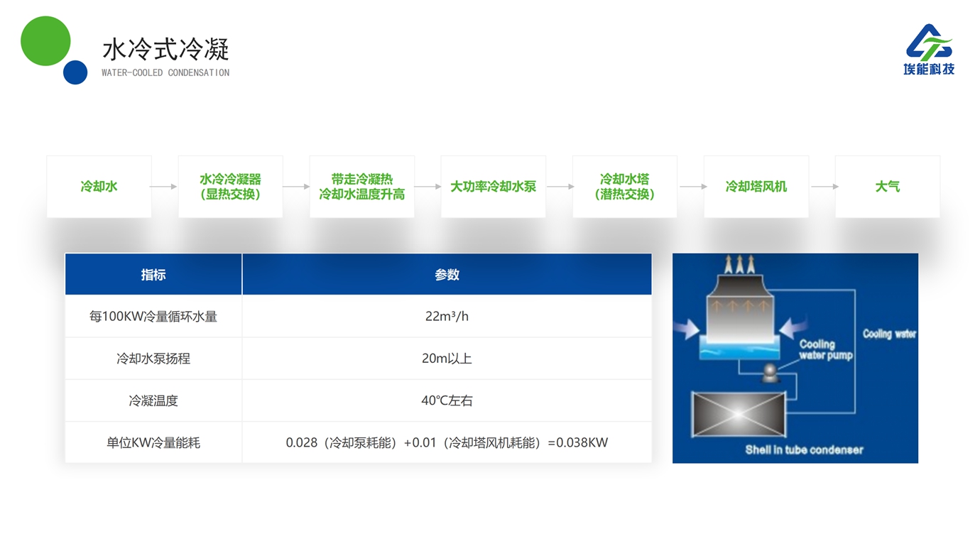The height and width of the screenshot is (551, 980).
Task: Click the 参数 table header cell
Action: pos(447,275)
